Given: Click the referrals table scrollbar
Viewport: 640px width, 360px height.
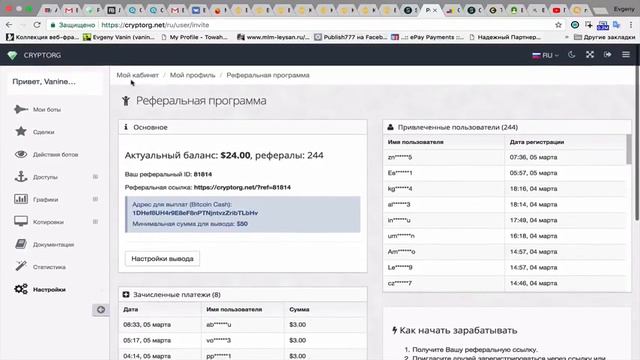Looking at the screenshot, I should pyautogui.click(x=629, y=149).
